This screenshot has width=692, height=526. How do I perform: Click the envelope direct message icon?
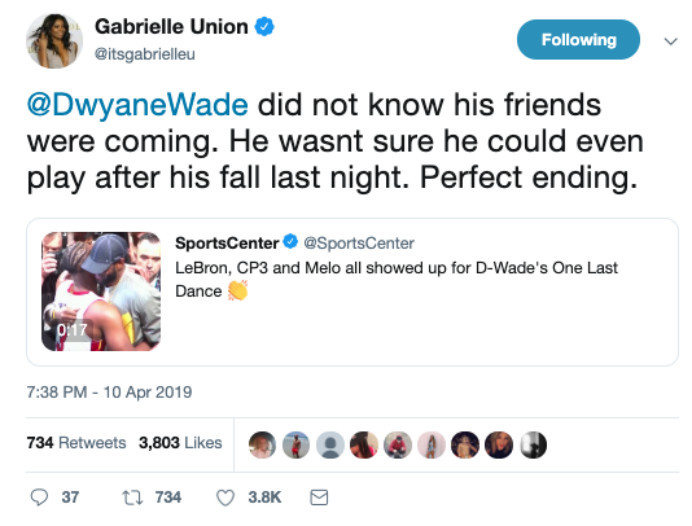click(x=320, y=496)
